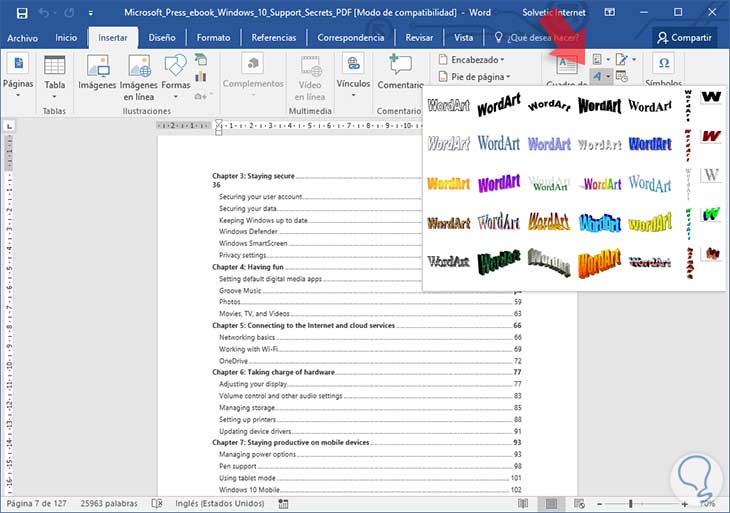Switch to the Correspondencia tab
Viewport: 730px width, 513px height.
(x=351, y=38)
